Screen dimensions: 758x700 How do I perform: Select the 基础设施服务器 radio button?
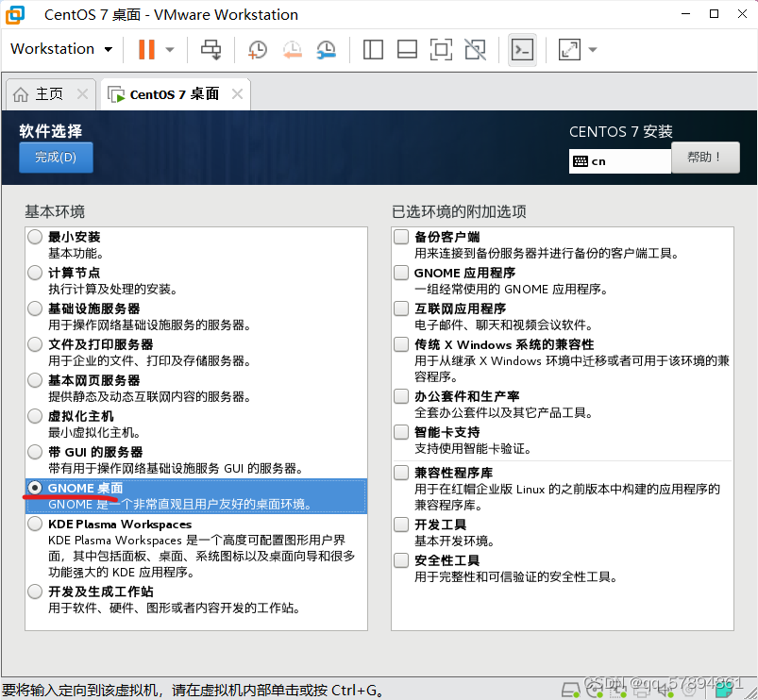pyautogui.click(x=35, y=308)
